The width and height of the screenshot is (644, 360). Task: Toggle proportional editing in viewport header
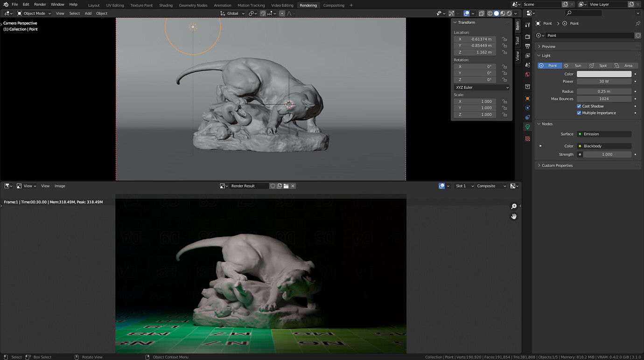pyautogui.click(x=282, y=14)
